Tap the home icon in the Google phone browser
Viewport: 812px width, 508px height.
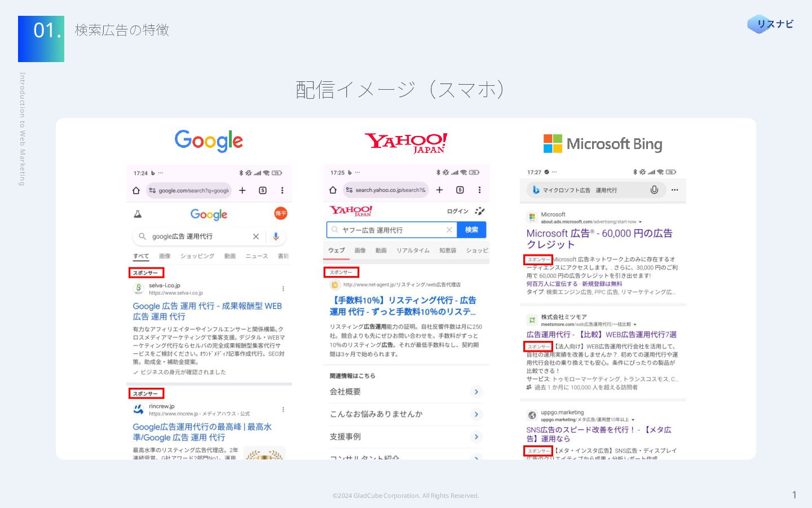(x=136, y=191)
